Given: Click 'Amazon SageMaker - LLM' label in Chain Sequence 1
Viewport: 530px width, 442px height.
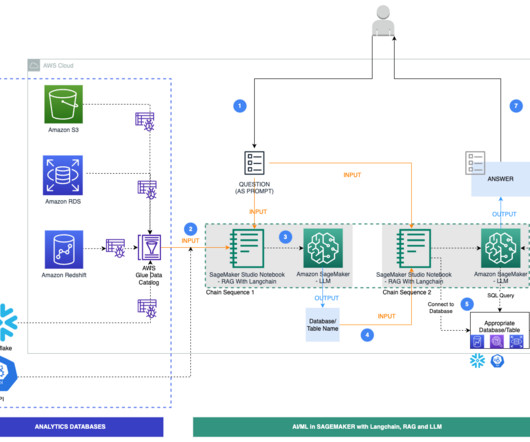Looking at the screenshot, I should pos(323,277).
